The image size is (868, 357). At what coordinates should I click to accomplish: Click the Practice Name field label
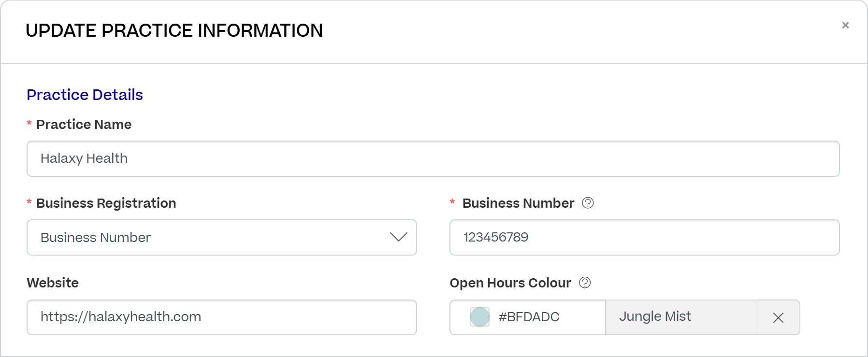[84, 125]
